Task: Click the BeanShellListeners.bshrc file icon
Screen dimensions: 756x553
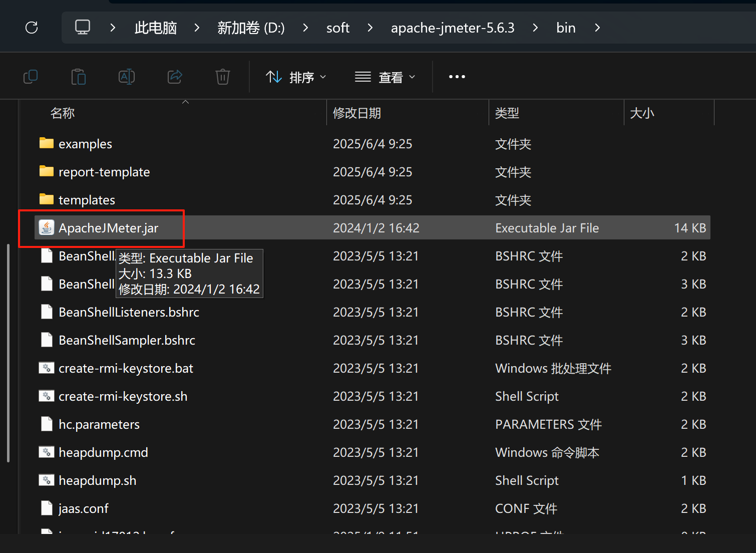Action: (x=47, y=312)
